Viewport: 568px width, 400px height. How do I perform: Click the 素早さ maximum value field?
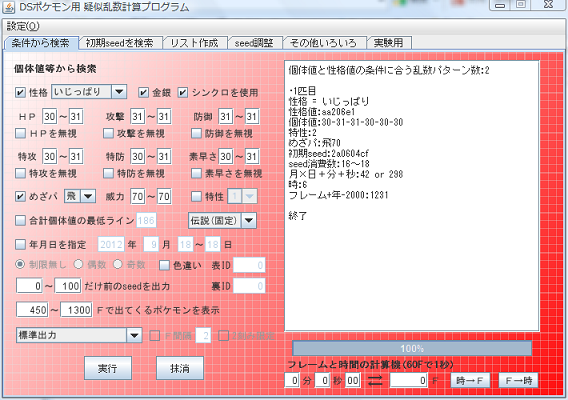coord(252,156)
